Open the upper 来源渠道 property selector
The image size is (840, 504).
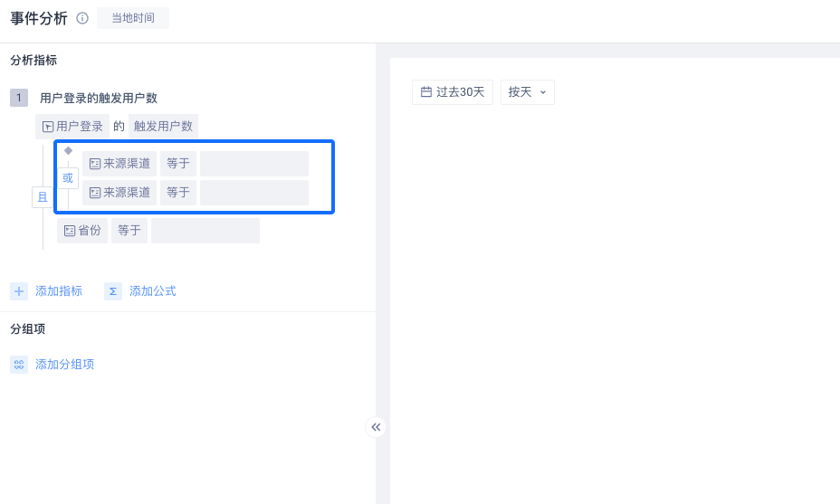[x=119, y=164]
